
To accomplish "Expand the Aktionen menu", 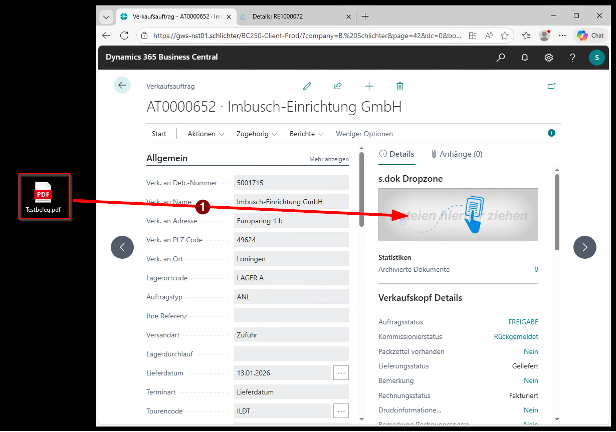I will [x=205, y=134].
